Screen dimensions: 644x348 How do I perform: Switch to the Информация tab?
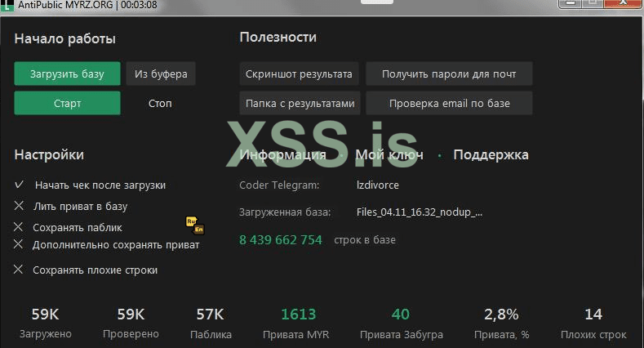283,155
